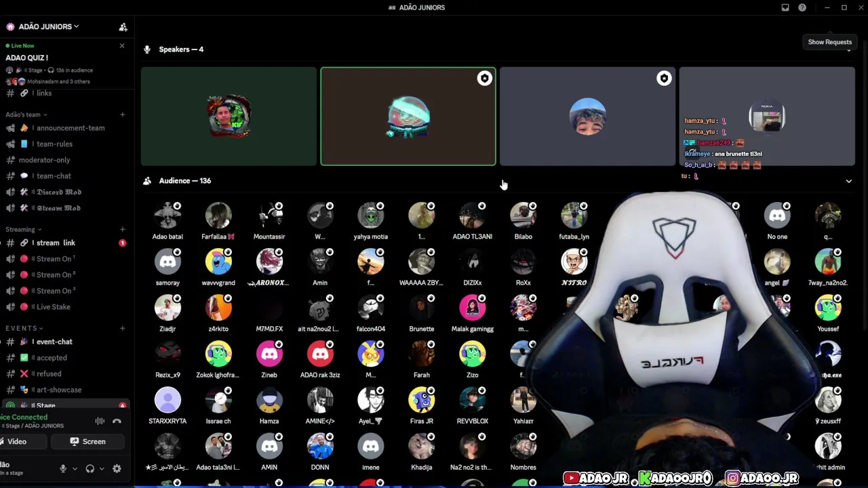Collapse the Audience section with its chevron
868x488 pixels.
[848, 181]
